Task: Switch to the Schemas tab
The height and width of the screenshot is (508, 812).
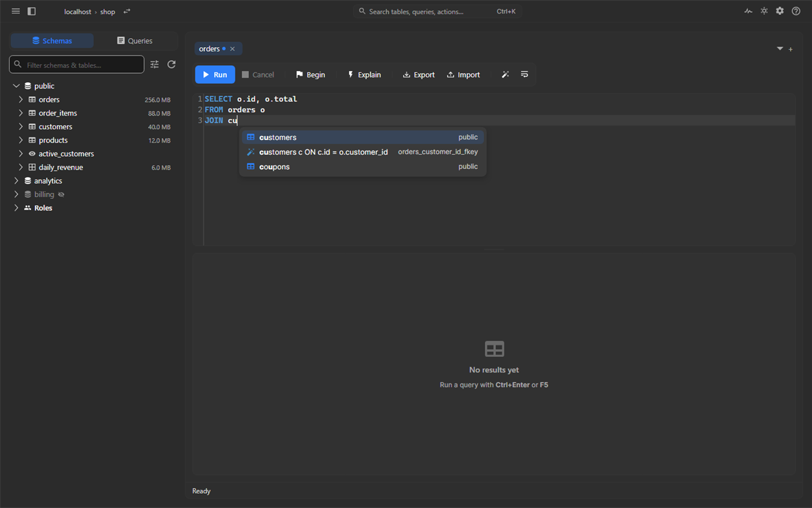Action: pos(52,41)
